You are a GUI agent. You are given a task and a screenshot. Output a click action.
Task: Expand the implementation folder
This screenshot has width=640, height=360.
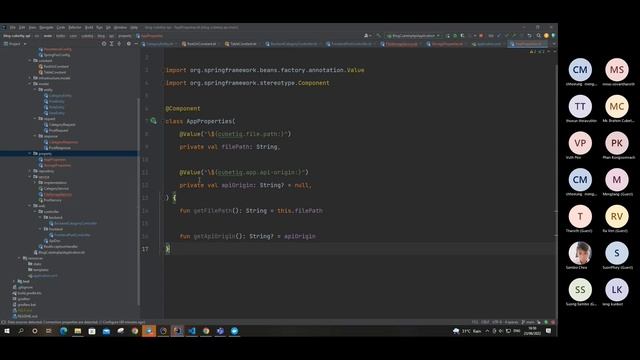pos(35,182)
